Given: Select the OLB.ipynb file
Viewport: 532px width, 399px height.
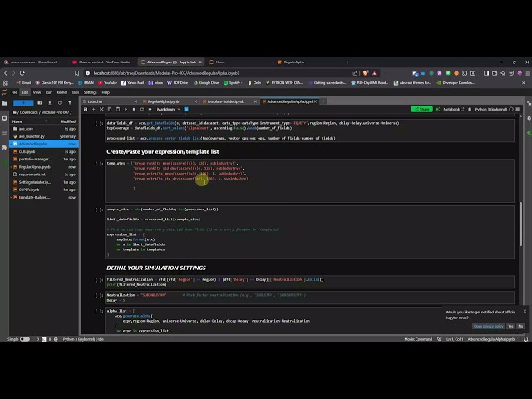Looking at the screenshot, I should pos(44,151).
